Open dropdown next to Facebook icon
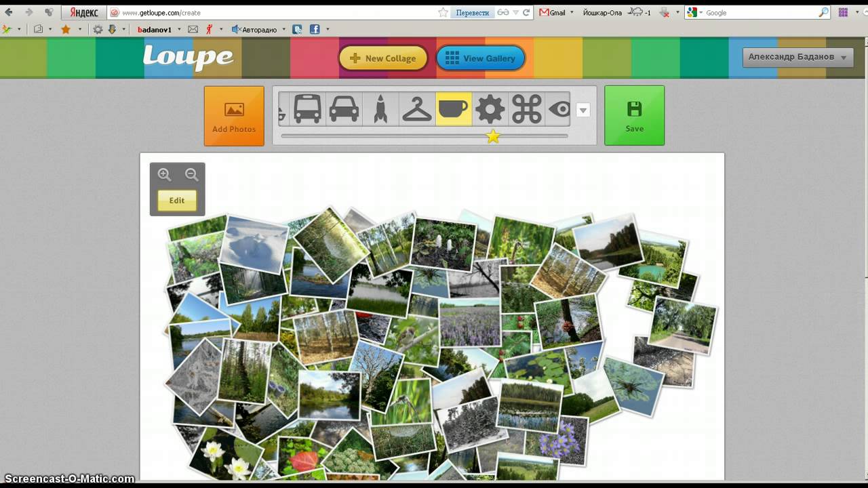 click(328, 29)
